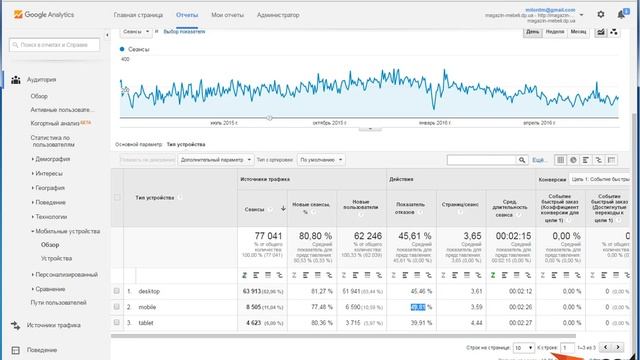Go to the previous table page arrow
The height and width of the screenshot is (360, 640).
[x=606, y=347]
